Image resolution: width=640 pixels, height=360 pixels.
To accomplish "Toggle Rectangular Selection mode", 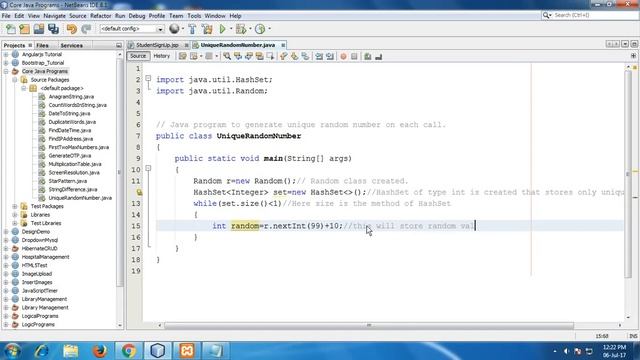I will pyautogui.click(x=270, y=56).
